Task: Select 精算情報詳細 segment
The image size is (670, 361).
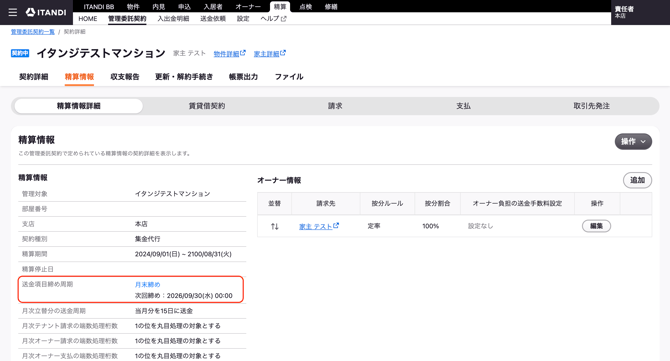Action: [79, 106]
